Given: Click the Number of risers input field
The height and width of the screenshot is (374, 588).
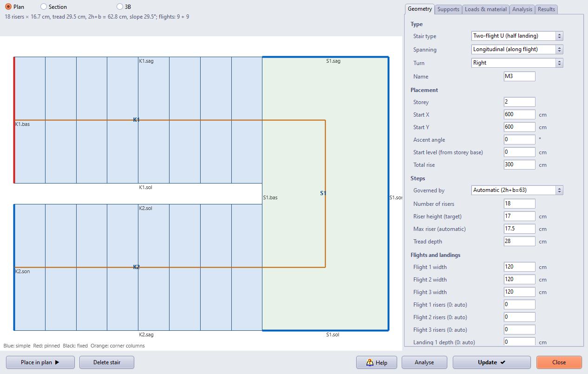Looking at the screenshot, I should [520, 204].
